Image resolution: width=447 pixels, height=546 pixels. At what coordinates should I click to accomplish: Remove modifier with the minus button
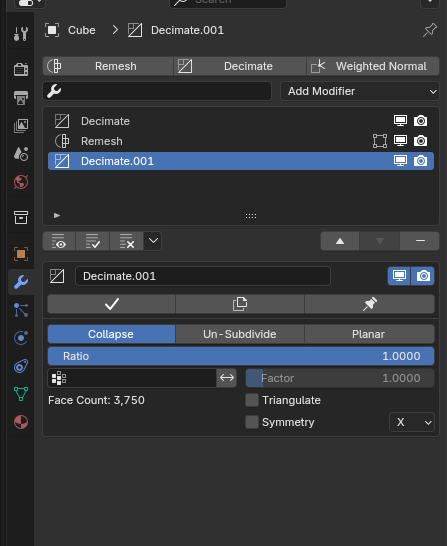point(420,241)
